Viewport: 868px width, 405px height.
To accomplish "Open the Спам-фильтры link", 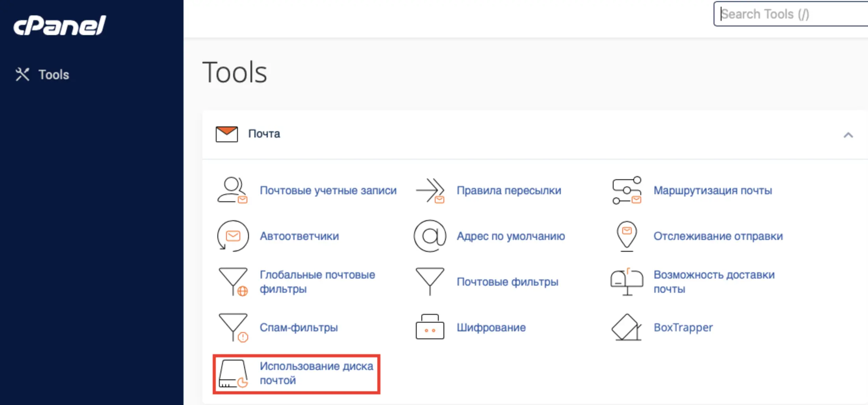I will 299,327.
